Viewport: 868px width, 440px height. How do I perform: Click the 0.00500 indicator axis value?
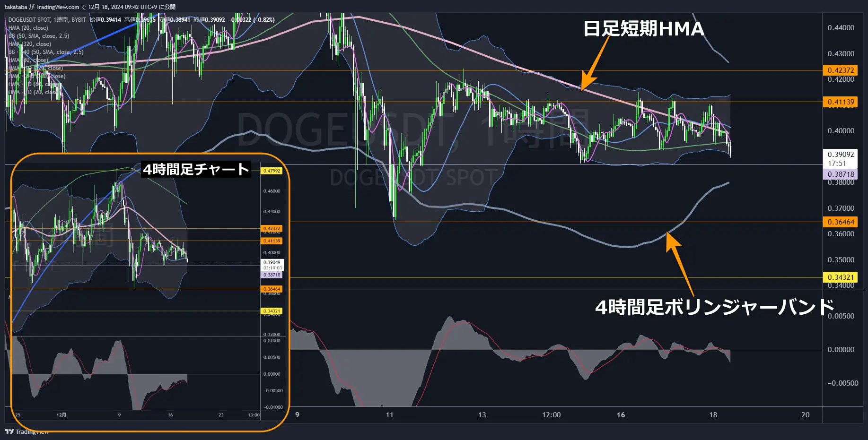pyautogui.click(x=841, y=316)
